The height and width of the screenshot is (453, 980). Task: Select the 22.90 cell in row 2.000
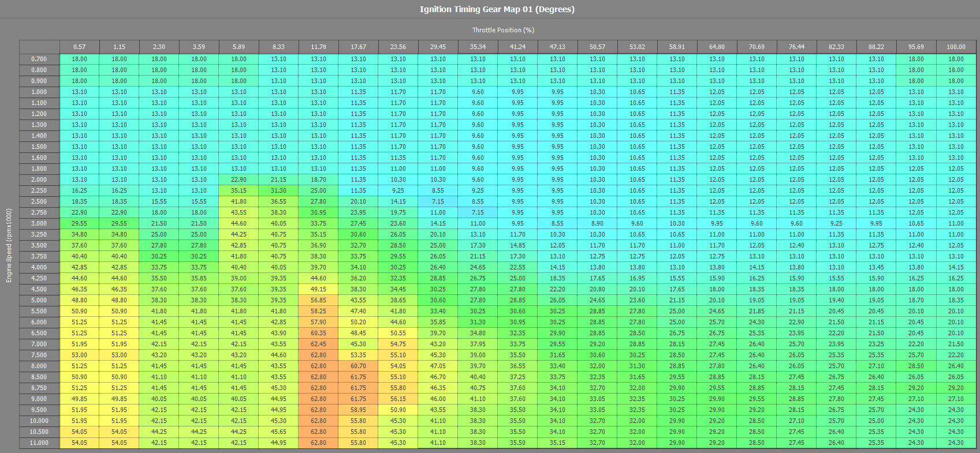click(239, 179)
